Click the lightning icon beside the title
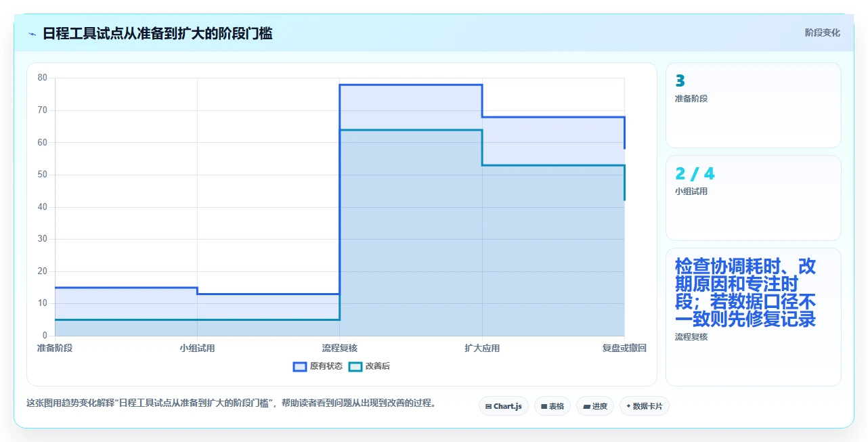The width and height of the screenshot is (868, 442). click(x=32, y=34)
